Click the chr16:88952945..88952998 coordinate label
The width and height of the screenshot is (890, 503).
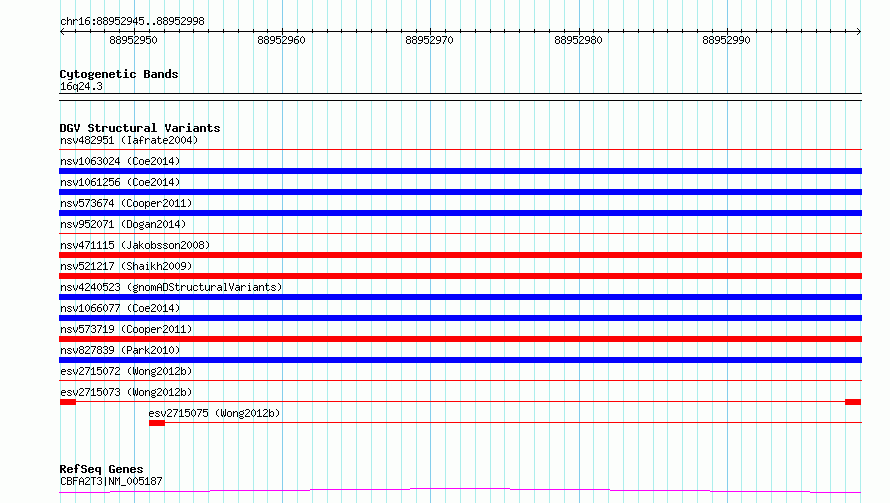pos(132,21)
